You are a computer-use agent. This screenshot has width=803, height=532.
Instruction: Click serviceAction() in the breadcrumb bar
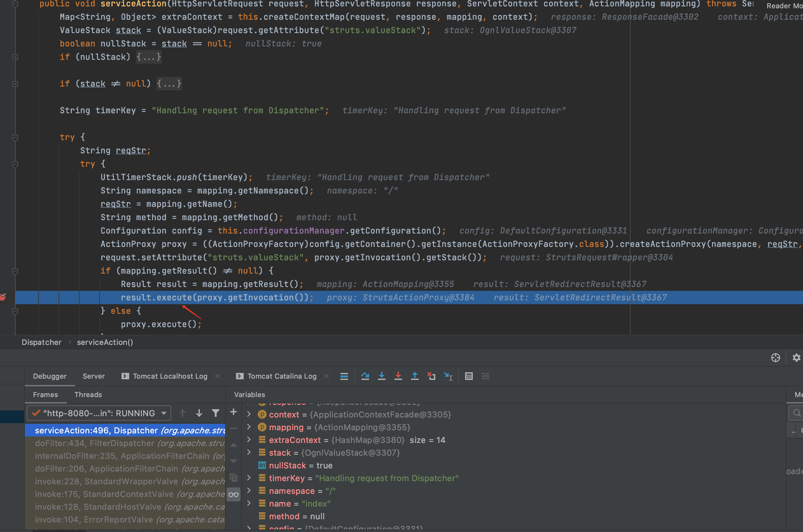(x=105, y=342)
